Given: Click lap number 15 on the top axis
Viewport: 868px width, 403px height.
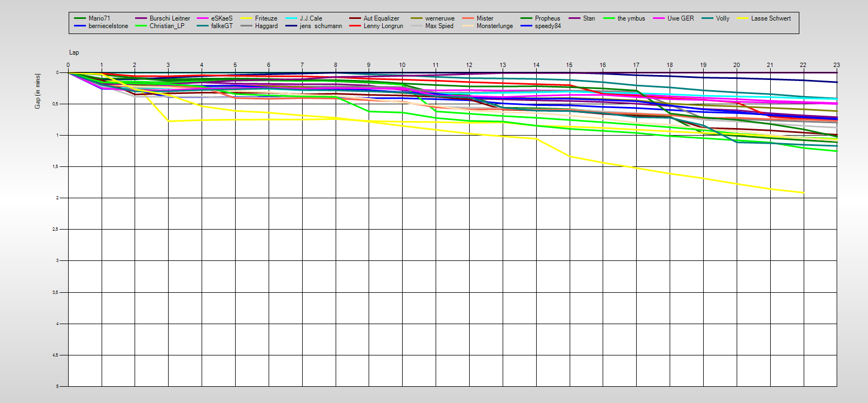Looking at the screenshot, I should (x=569, y=65).
